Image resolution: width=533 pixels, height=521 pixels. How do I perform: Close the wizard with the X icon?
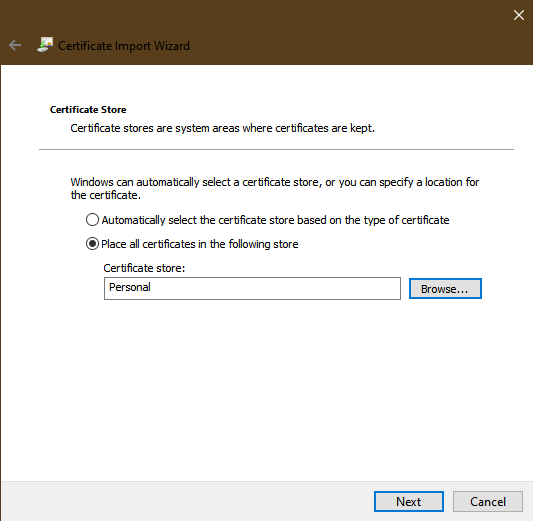click(519, 15)
